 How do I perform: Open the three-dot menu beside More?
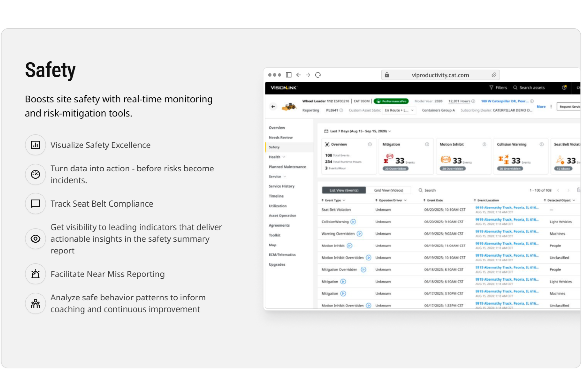[x=551, y=107]
